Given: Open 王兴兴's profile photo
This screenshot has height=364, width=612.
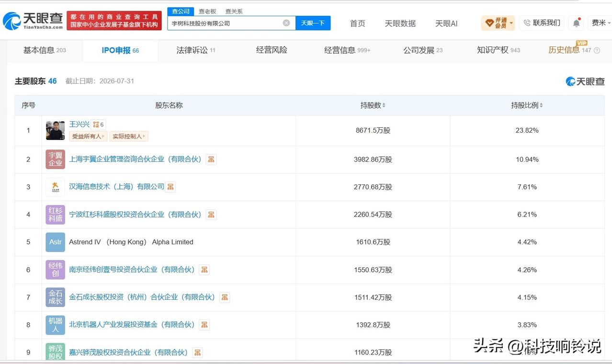Looking at the screenshot, I should (x=56, y=130).
